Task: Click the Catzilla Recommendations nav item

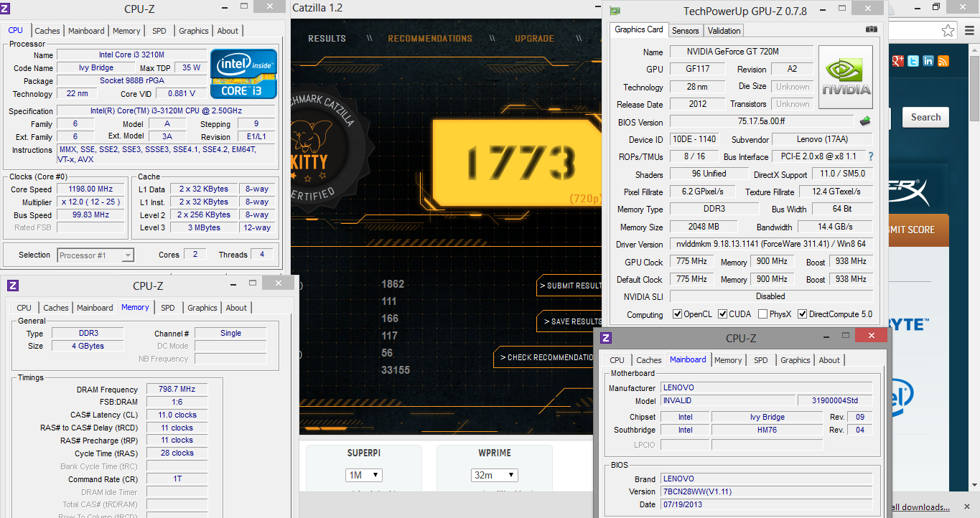Action: coord(430,39)
